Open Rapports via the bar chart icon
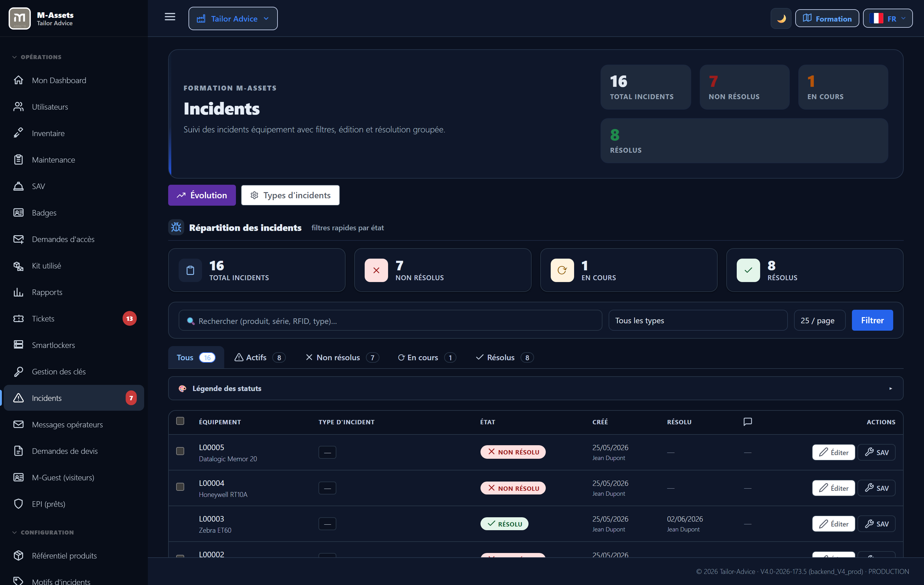Viewport: 924px width, 585px height. point(18,292)
